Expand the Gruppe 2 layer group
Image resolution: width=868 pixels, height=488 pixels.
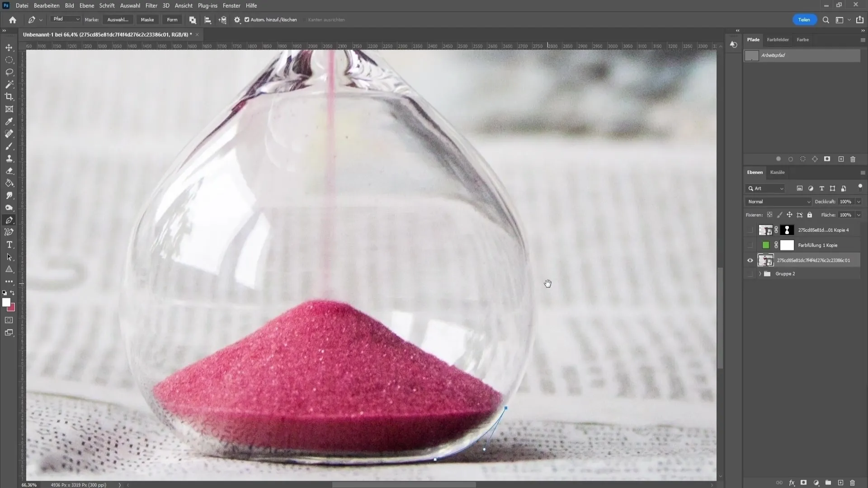[759, 273]
